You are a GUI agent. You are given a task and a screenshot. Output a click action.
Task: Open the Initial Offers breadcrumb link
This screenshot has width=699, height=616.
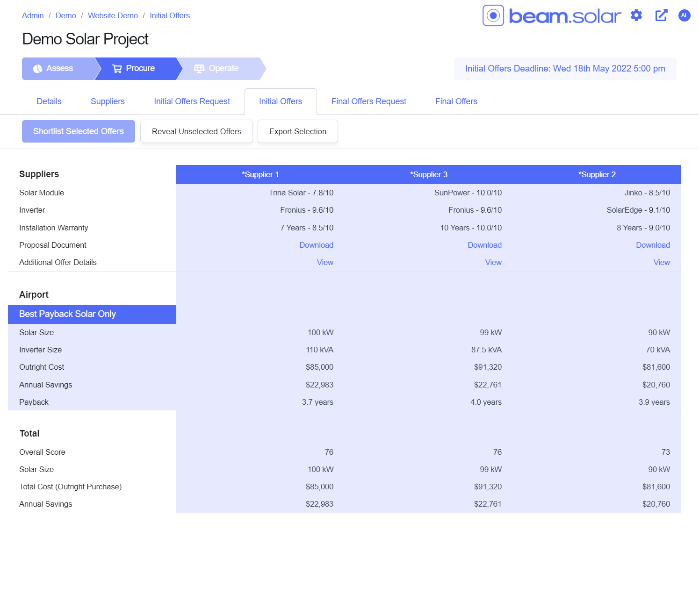(170, 15)
